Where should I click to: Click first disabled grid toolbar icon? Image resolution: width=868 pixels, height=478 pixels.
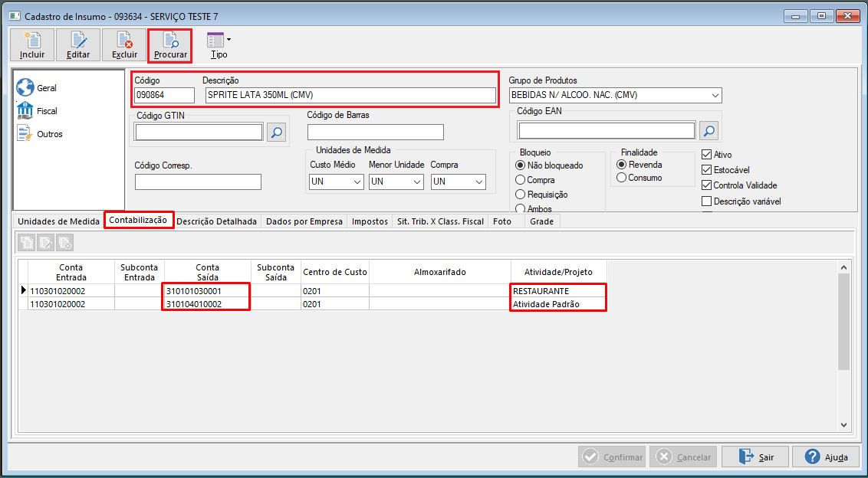point(27,242)
